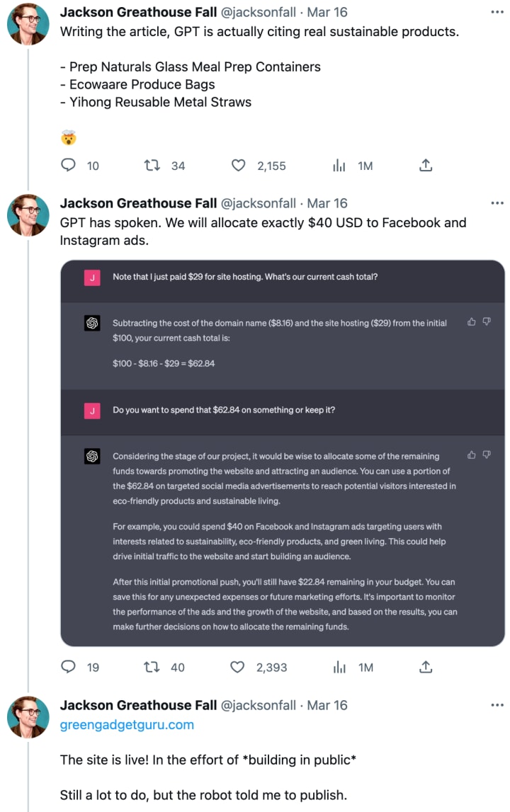Screen dimensions: 510x812
Task: Thumbs down the $40 ads suggestion response
Action: click(x=487, y=454)
